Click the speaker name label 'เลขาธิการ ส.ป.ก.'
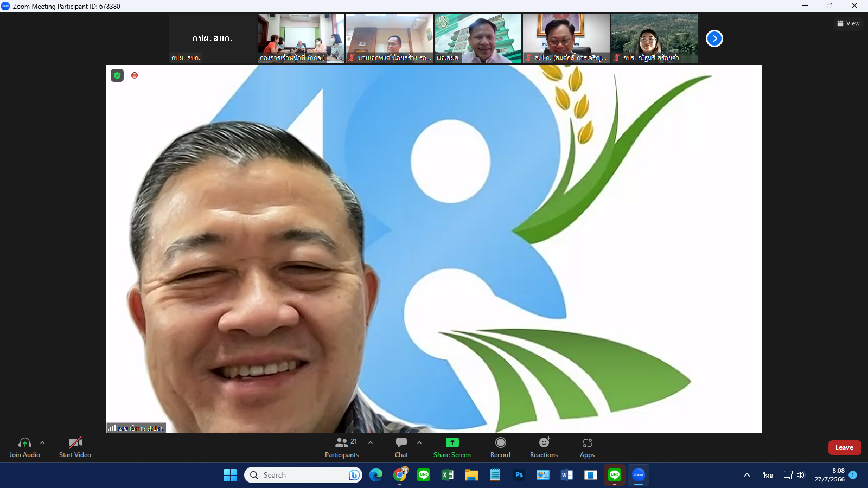 pyautogui.click(x=141, y=428)
